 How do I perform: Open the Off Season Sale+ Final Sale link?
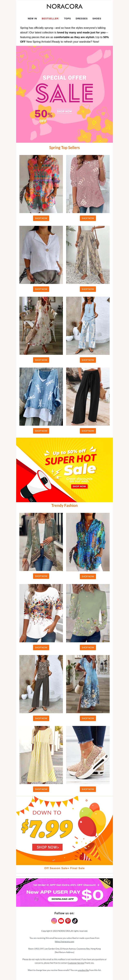tap(64, 868)
